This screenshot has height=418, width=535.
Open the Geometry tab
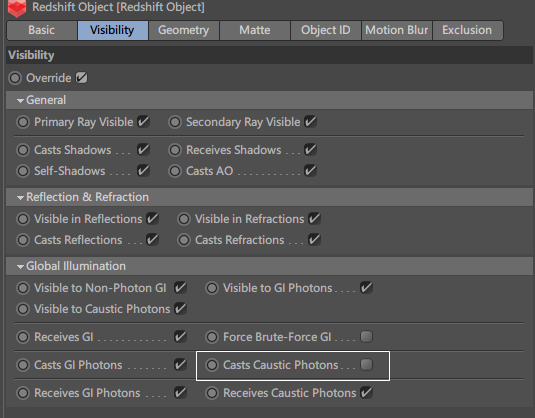point(184,30)
